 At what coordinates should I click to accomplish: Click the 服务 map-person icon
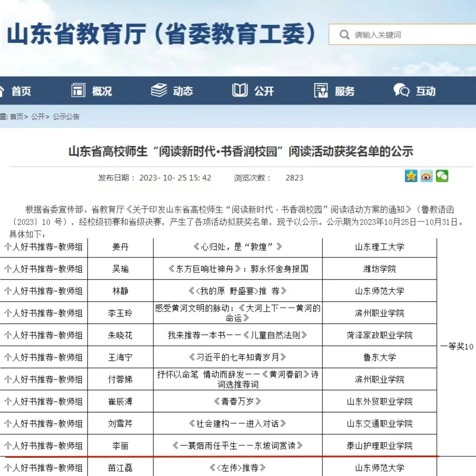pyautogui.click(x=321, y=90)
